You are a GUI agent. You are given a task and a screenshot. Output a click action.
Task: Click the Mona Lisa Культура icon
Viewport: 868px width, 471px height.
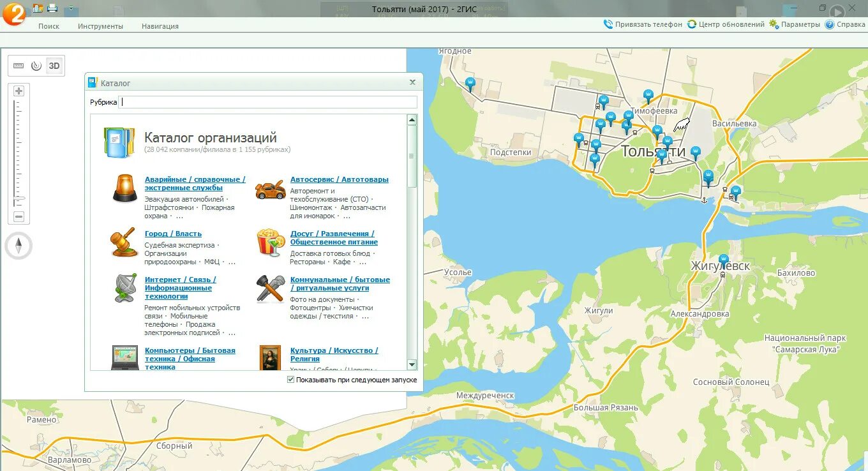270,358
